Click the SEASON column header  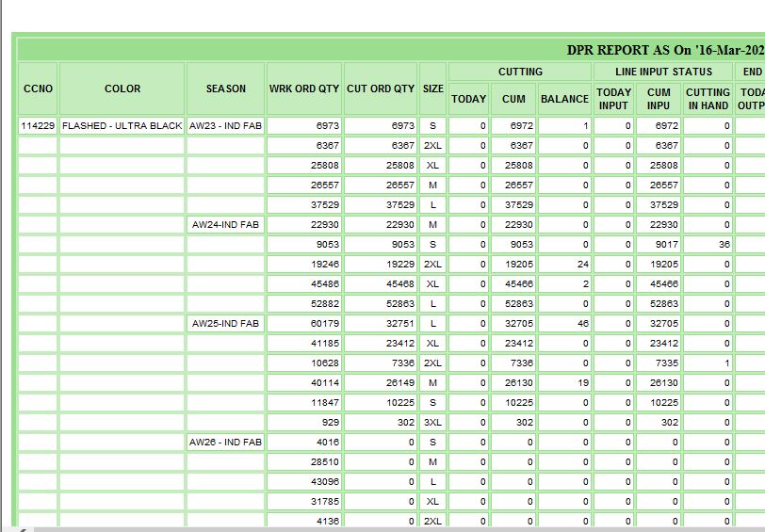click(x=226, y=89)
